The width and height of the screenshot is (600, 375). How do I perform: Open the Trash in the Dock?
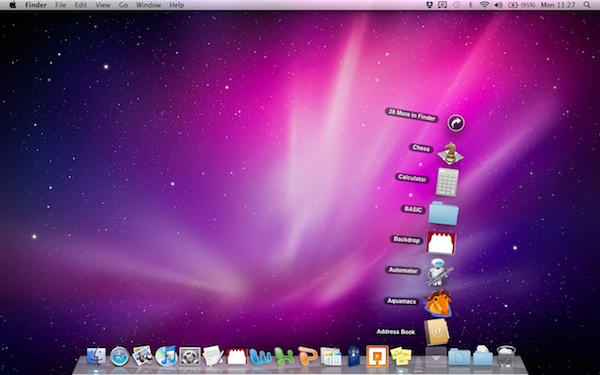506,356
